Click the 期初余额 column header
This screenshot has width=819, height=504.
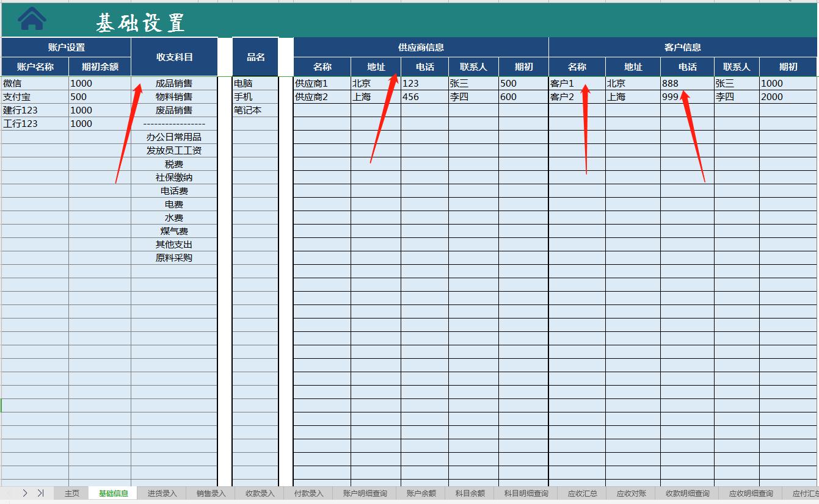(x=100, y=67)
